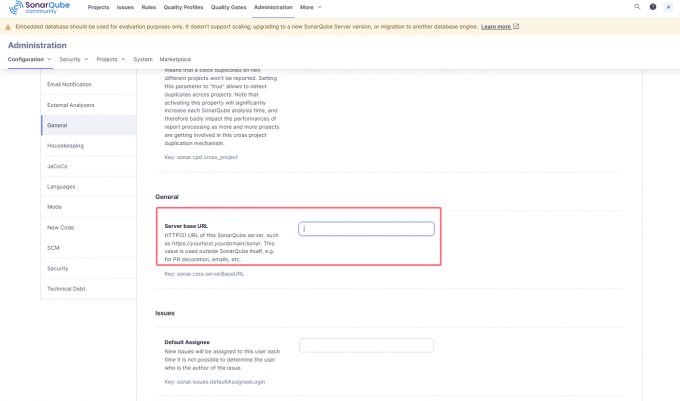Viewport: 680px width, 401px height.
Task: Click the Server base URL label
Action: (186, 226)
